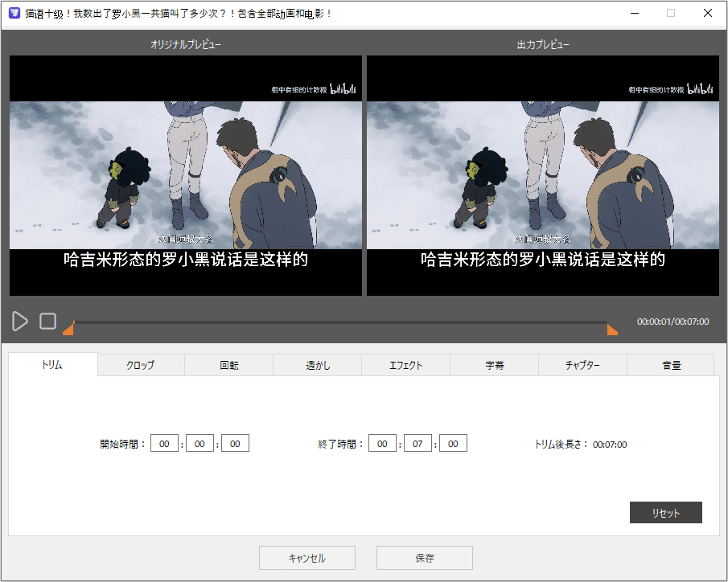This screenshot has width=728, height=582.
Task: Click the 終了時間 seconds field
Action: pos(453,443)
